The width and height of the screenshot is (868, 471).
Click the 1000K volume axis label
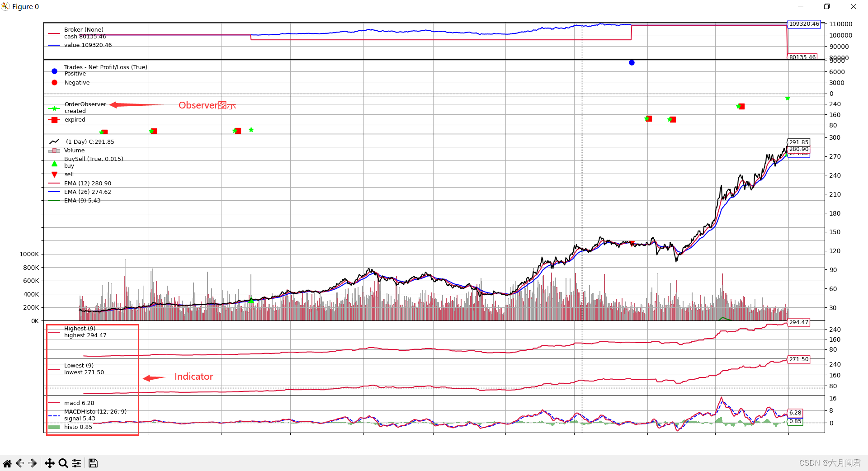tap(29, 254)
